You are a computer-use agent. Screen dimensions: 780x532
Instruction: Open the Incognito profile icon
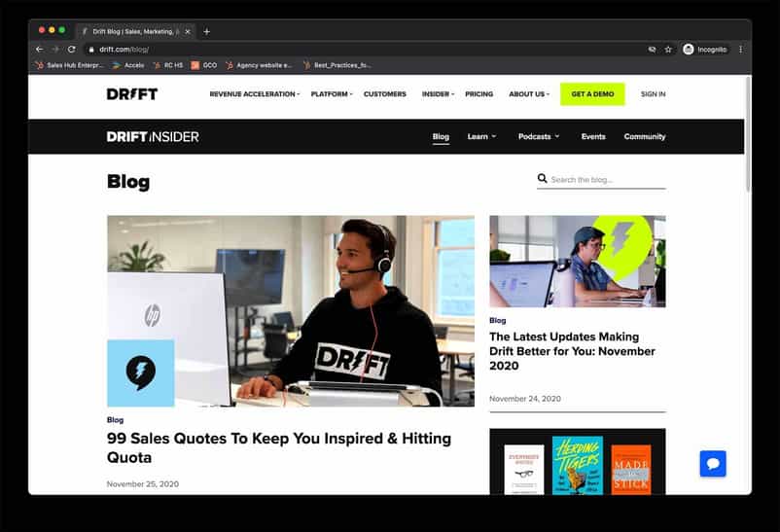[688, 50]
